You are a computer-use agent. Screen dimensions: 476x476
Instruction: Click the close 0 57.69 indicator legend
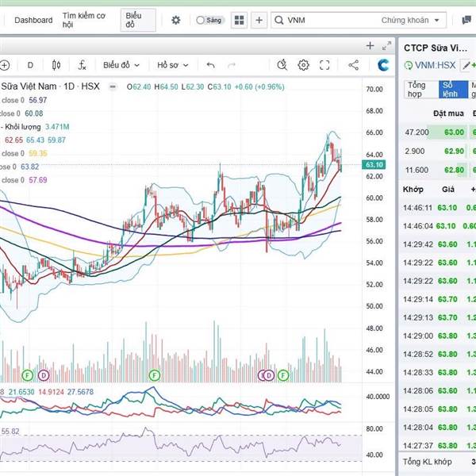[x=24, y=180]
